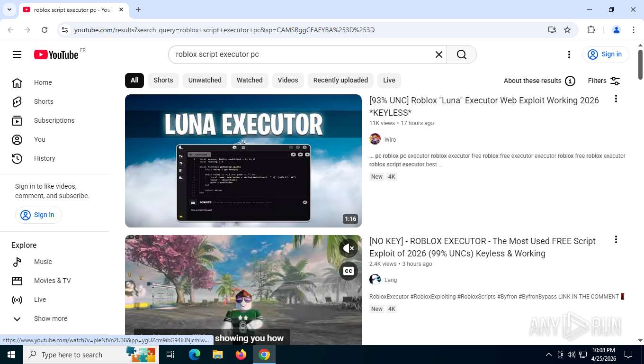Open YouTube settings three-dot menu in header
Viewport: 644px width, 364px height.
coord(569,55)
